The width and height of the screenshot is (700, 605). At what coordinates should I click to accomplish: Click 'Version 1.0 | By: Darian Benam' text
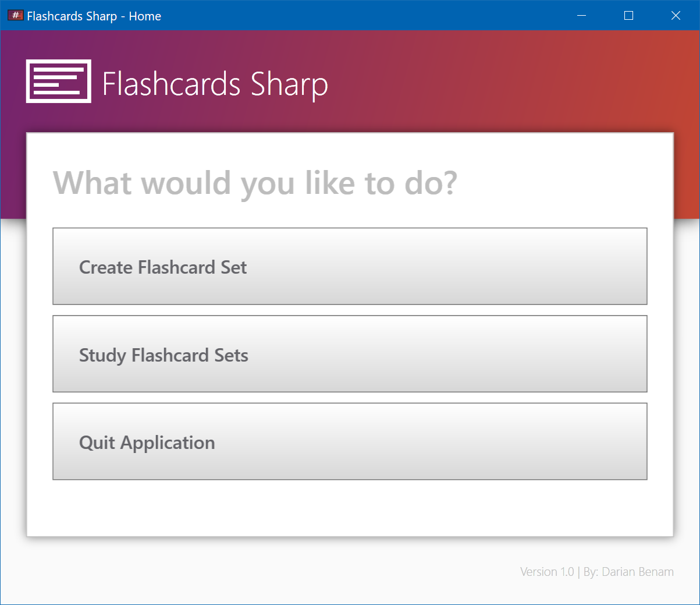point(597,572)
